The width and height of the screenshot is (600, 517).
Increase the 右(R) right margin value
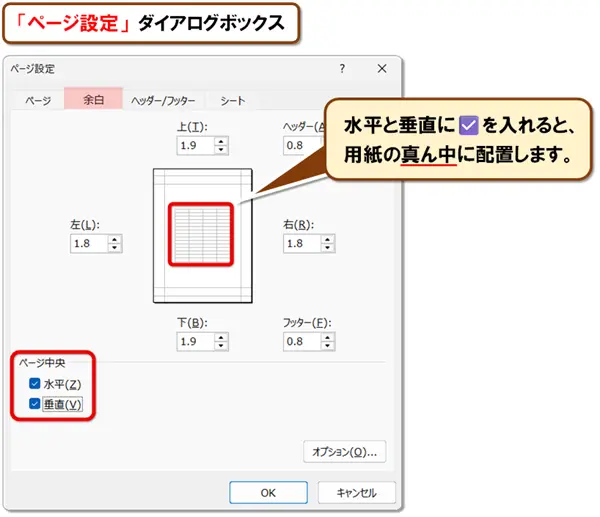(x=328, y=239)
